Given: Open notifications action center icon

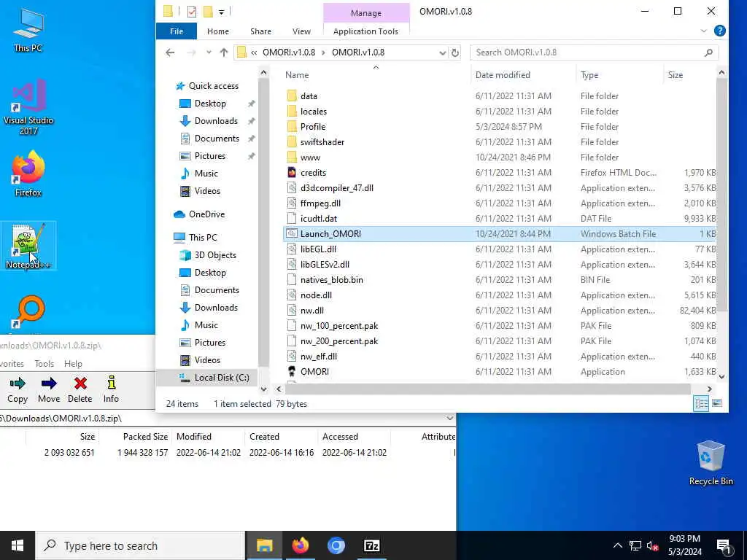Looking at the screenshot, I should click(724, 546).
